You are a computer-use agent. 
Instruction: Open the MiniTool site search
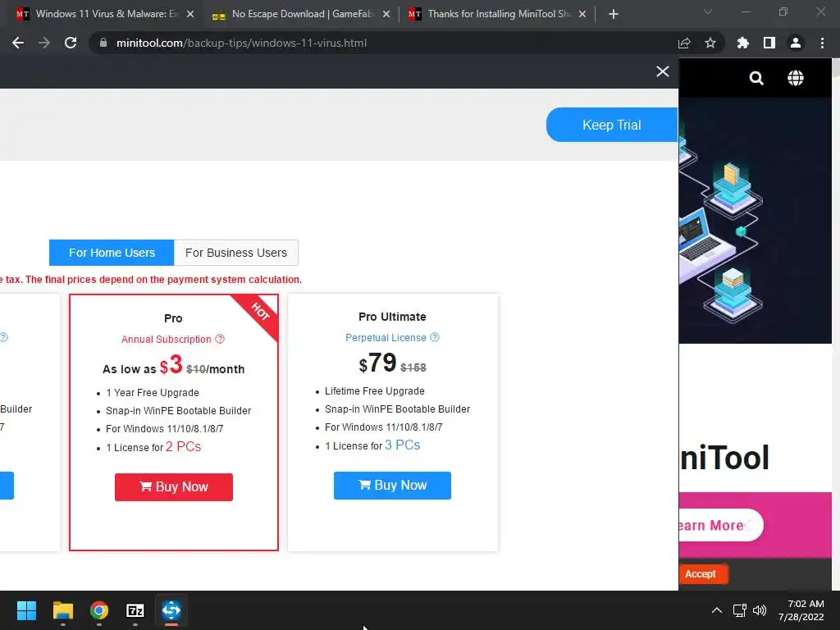[756, 78]
